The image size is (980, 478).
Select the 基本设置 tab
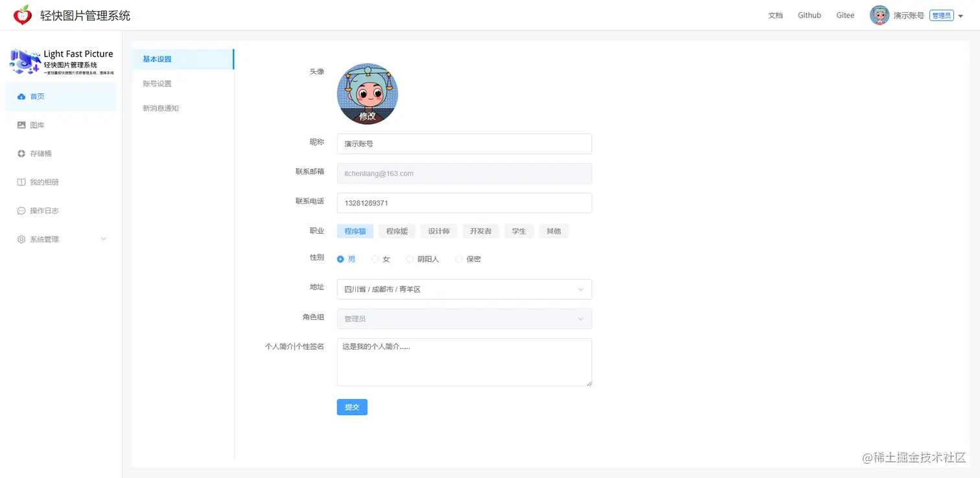pyautogui.click(x=183, y=59)
